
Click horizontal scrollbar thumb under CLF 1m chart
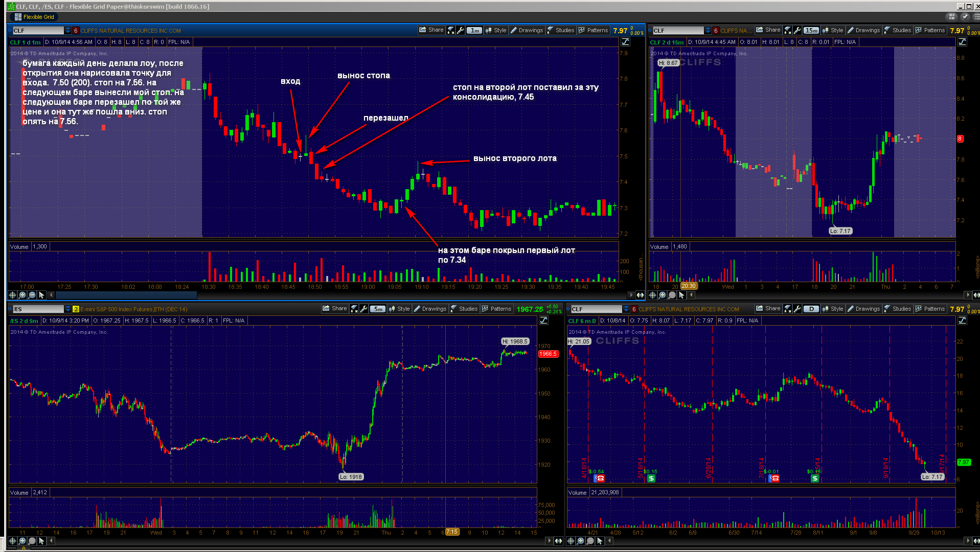pos(126,295)
